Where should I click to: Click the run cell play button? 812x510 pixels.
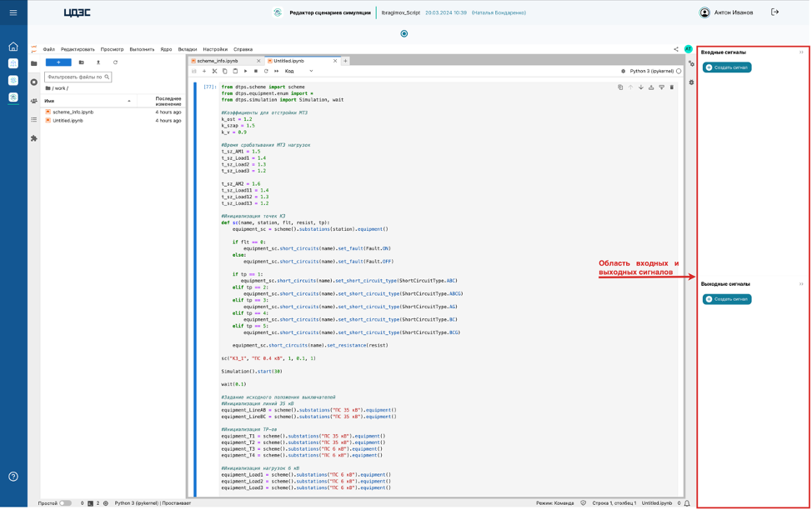coord(246,72)
